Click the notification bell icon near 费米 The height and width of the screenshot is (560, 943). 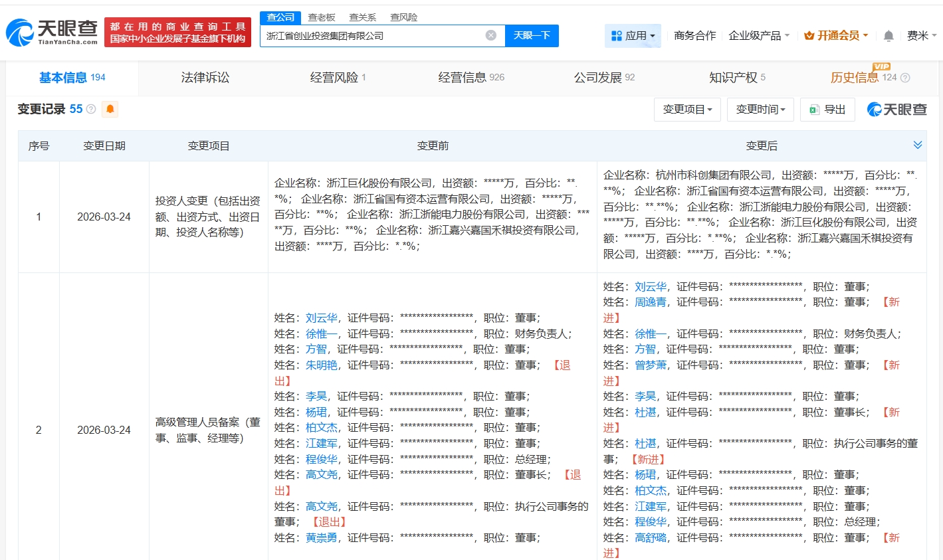tap(889, 36)
